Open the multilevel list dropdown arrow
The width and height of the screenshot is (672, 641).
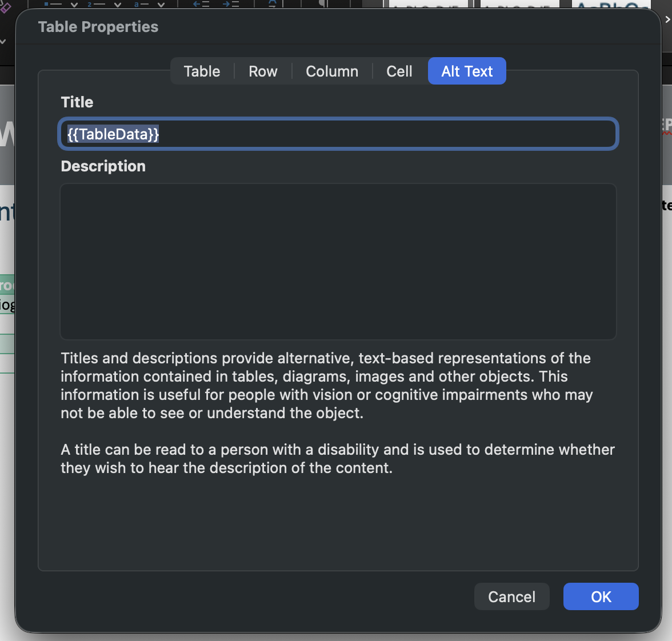[161, 5]
